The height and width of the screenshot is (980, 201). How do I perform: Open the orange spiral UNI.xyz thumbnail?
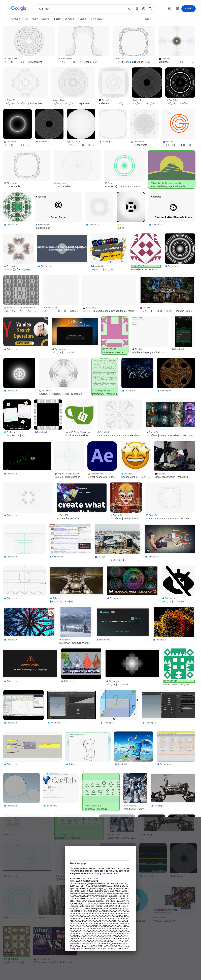pyautogui.click(x=179, y=124)
